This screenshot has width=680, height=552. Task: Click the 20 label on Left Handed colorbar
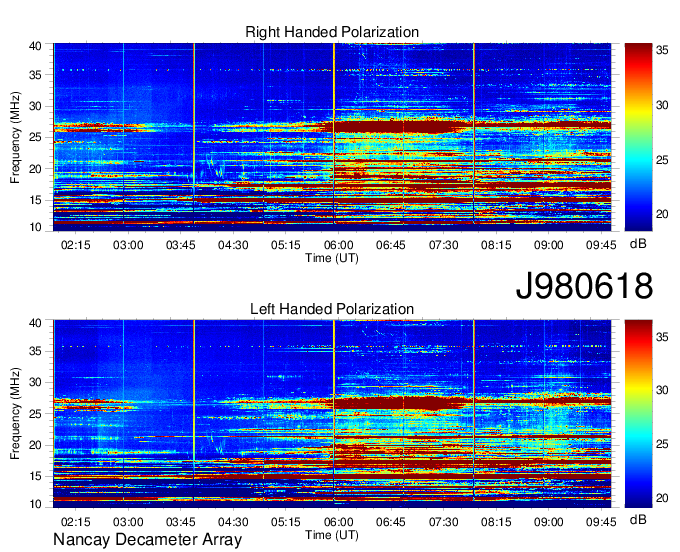tap(662, 498)
